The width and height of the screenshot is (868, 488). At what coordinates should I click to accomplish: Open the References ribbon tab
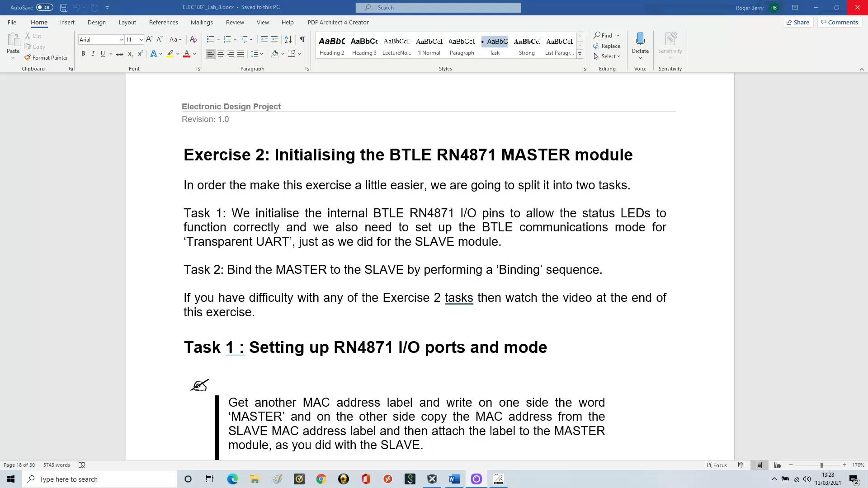(163, 22)
